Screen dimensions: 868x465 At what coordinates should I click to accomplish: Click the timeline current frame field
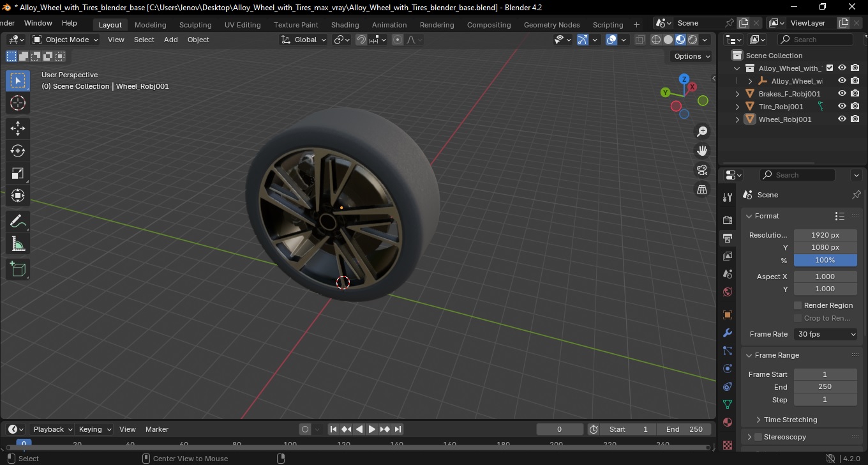point(560,429)
